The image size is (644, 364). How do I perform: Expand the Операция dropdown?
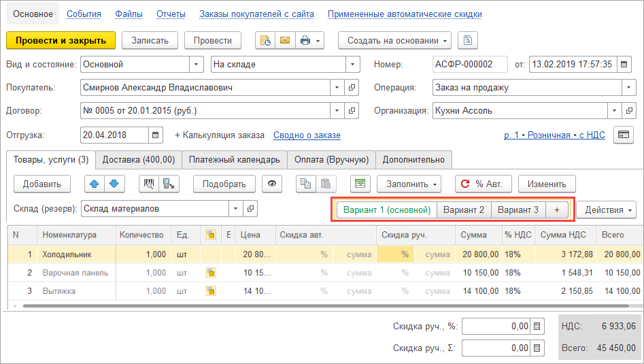[629, 87]
